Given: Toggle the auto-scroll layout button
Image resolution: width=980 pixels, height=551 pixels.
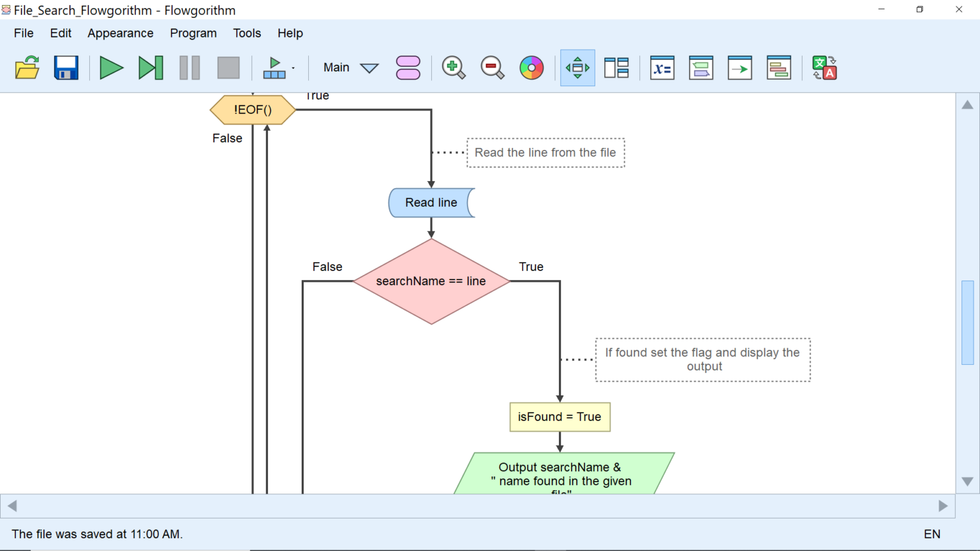Looking at the screenshot, I should coord(577,68).
